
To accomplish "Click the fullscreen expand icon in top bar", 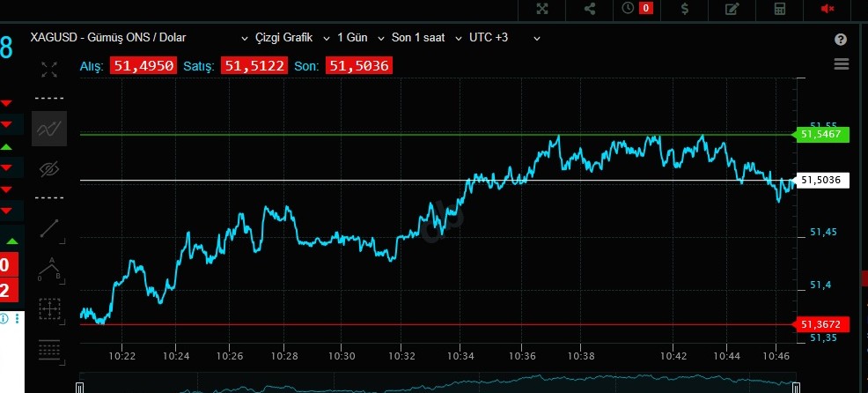I will (x=542, y=9).
